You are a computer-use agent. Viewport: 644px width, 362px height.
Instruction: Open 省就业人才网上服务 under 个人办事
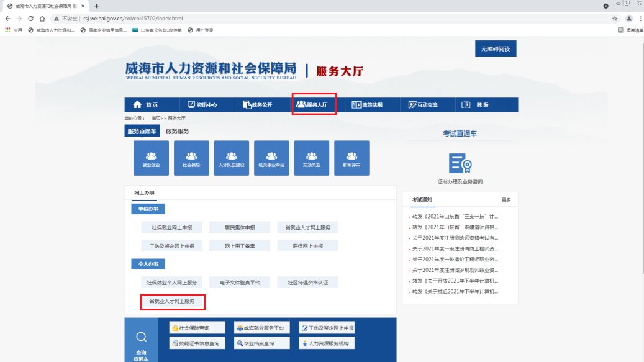click(172, 301)
